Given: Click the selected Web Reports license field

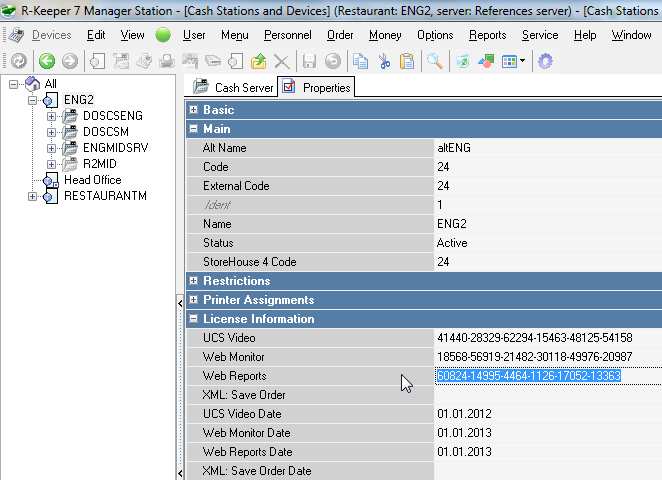Looking at the screenshot, I should click(549, 376).
